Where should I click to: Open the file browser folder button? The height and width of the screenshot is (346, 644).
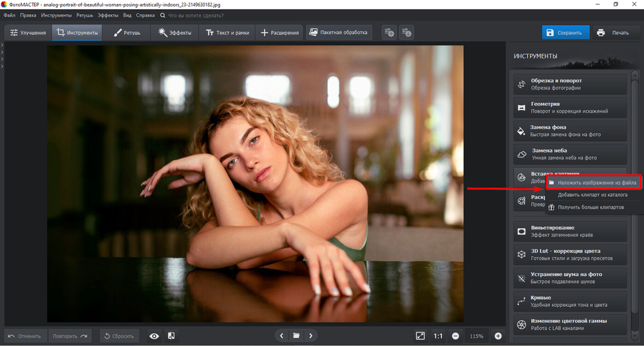[296, 336]
